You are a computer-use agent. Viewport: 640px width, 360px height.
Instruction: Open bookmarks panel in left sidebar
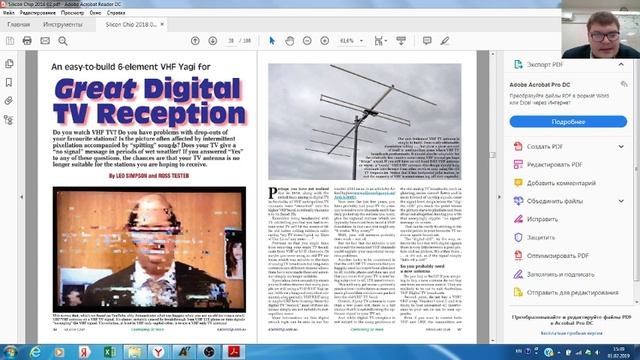(9, 82)
